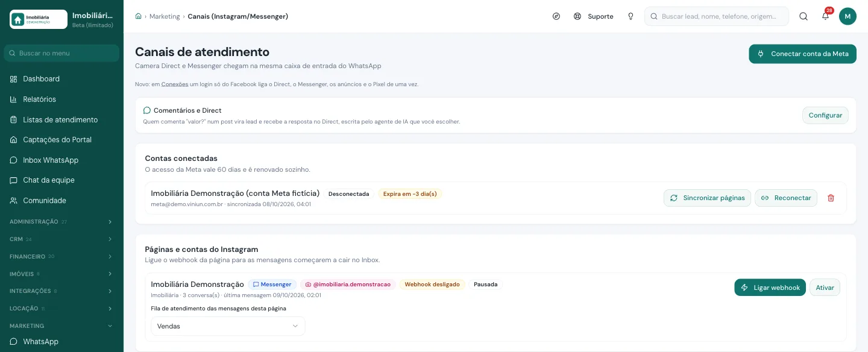Open notifications bell with 28 badge
This screenshot has width=868, height=352.
[826, 16]
